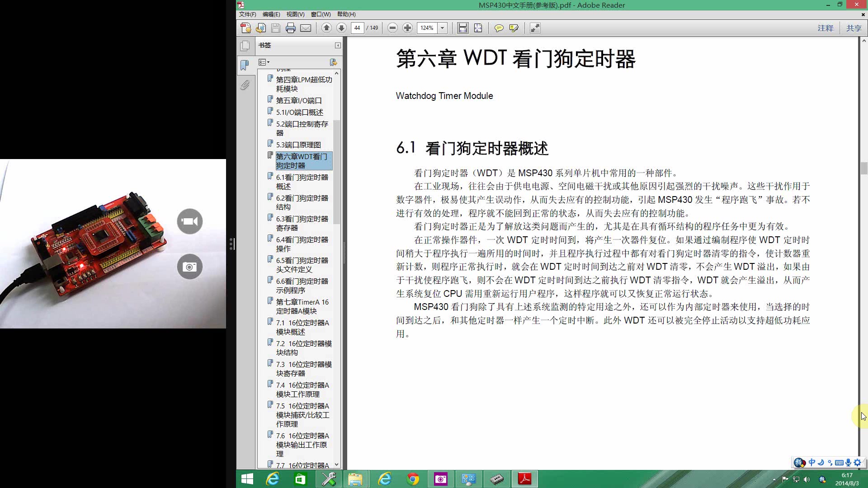868x488 pixels.
Task: Zoom in with the plus button
Action: 407,28
